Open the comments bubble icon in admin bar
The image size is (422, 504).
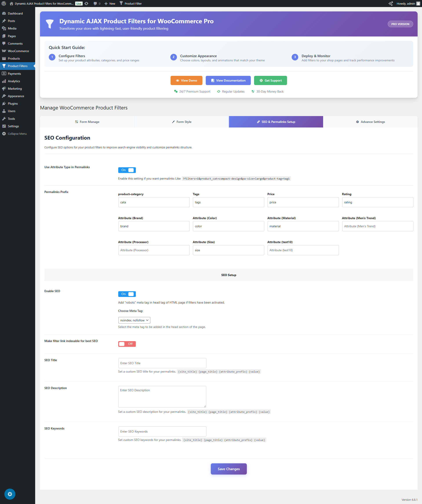95,4
